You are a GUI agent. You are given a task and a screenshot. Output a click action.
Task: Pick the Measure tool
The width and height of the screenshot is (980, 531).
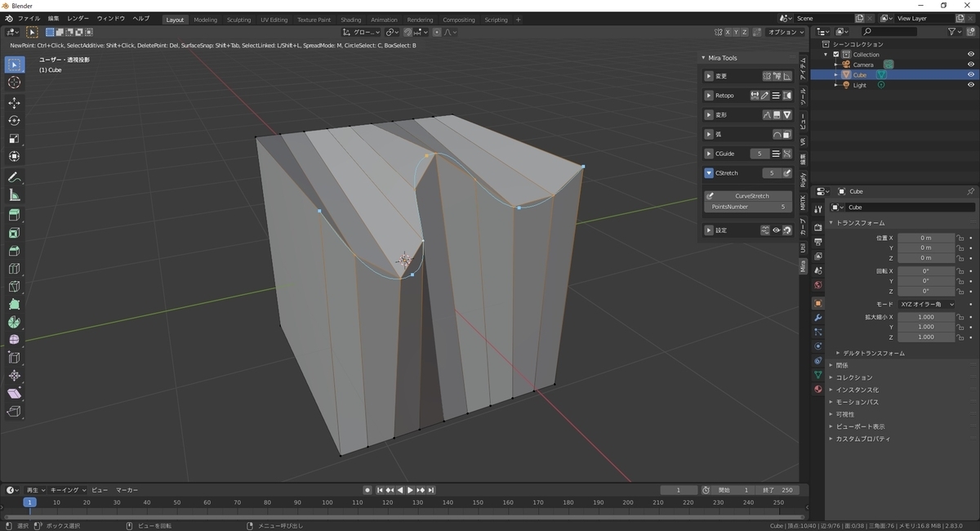14,195
